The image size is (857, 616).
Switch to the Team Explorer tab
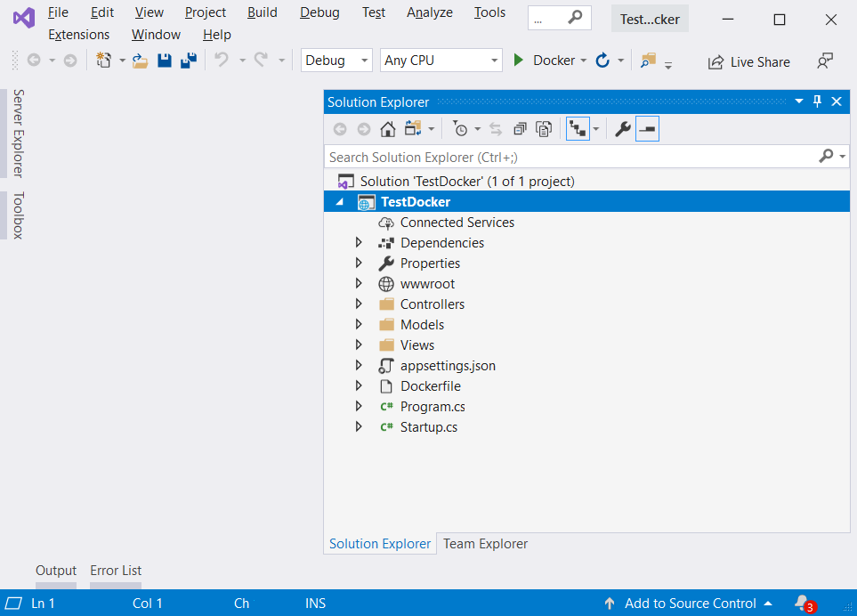coord(484,543)
